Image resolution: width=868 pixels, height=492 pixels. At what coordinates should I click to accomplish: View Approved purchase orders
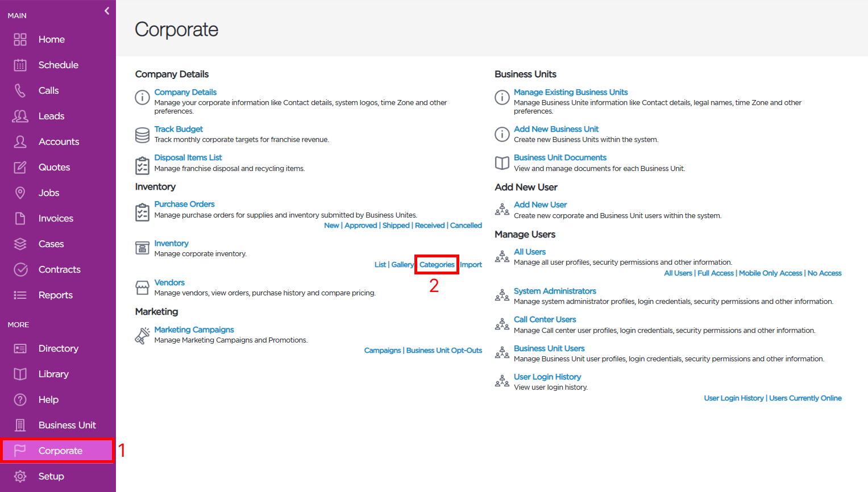tap(360, 226)
